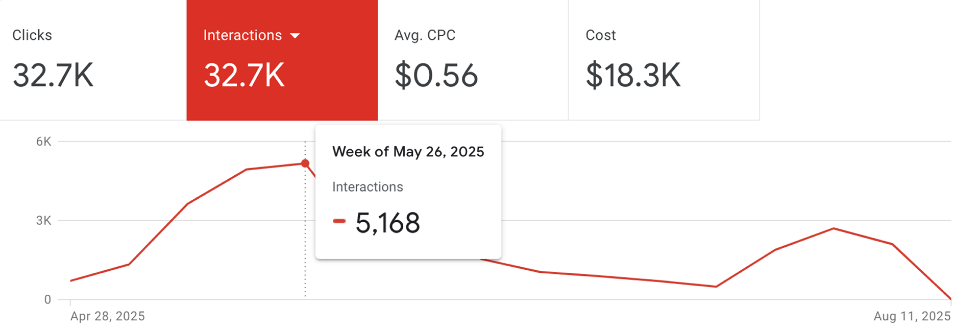Screen dimensions: 980x329
Task: Click the $0.56 average CPC value
Action: pyautogui.click(x=436, y=76)
